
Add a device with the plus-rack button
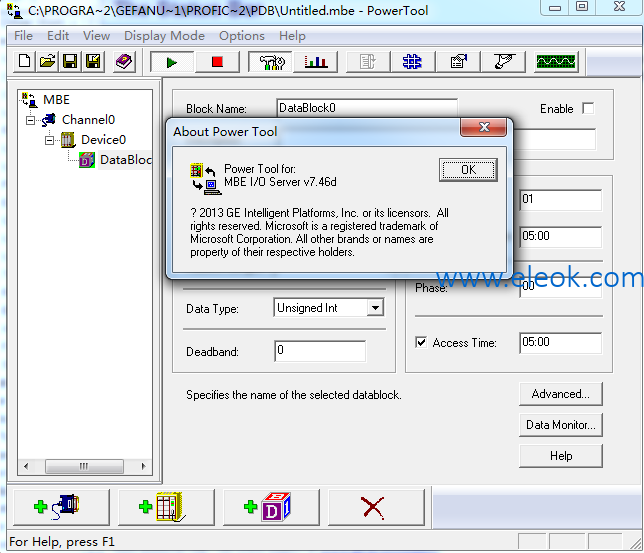pos(166,507)
